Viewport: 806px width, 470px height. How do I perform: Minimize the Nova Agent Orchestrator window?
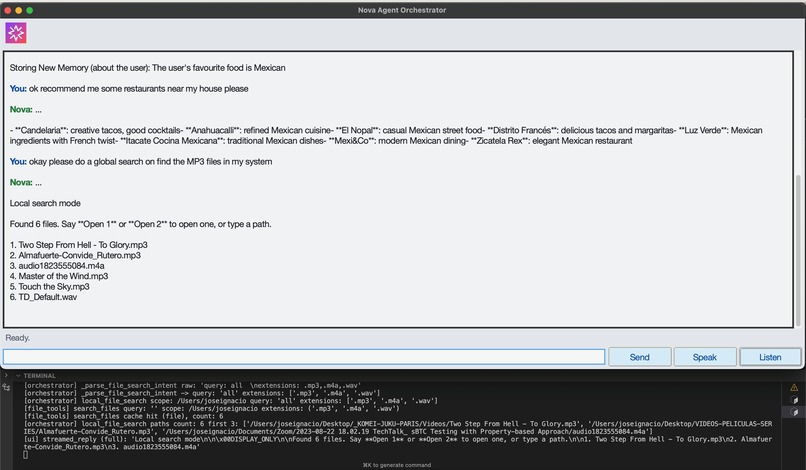(19, 10)
